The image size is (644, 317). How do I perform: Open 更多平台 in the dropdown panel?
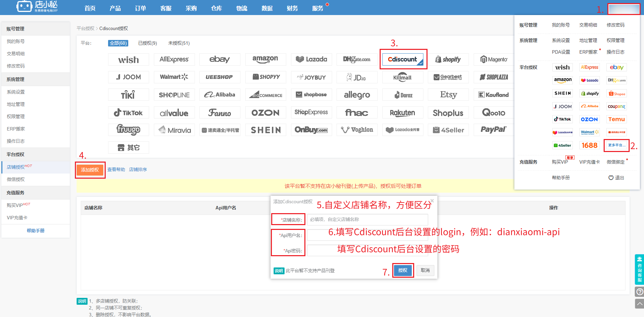coord(617,145)
